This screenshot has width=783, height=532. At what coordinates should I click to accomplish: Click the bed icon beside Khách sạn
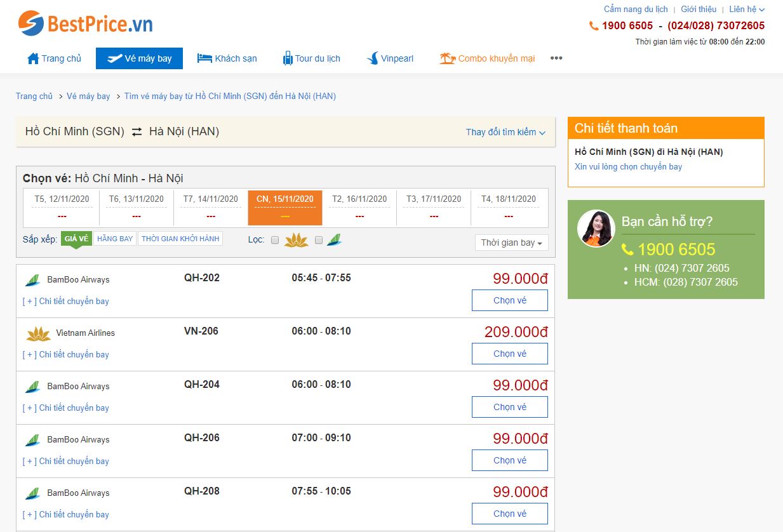[204, 58]
